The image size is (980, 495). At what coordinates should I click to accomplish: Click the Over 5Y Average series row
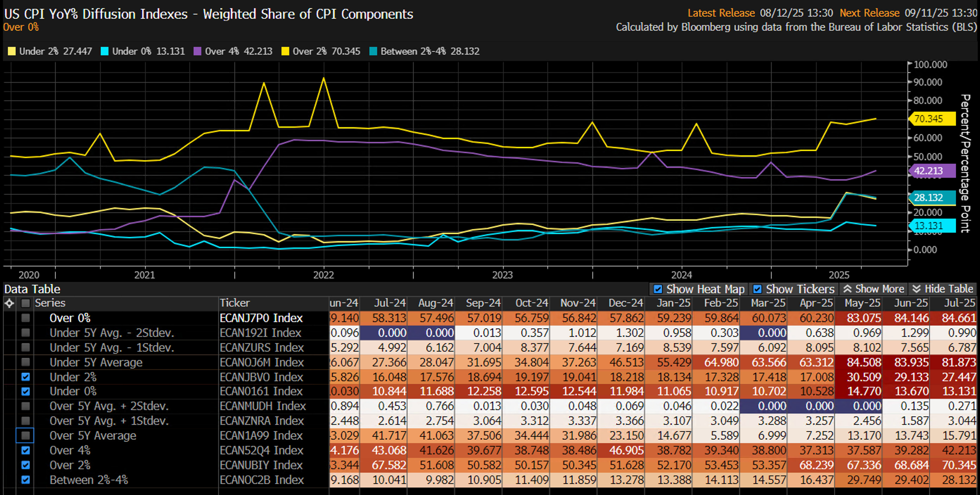93,436
